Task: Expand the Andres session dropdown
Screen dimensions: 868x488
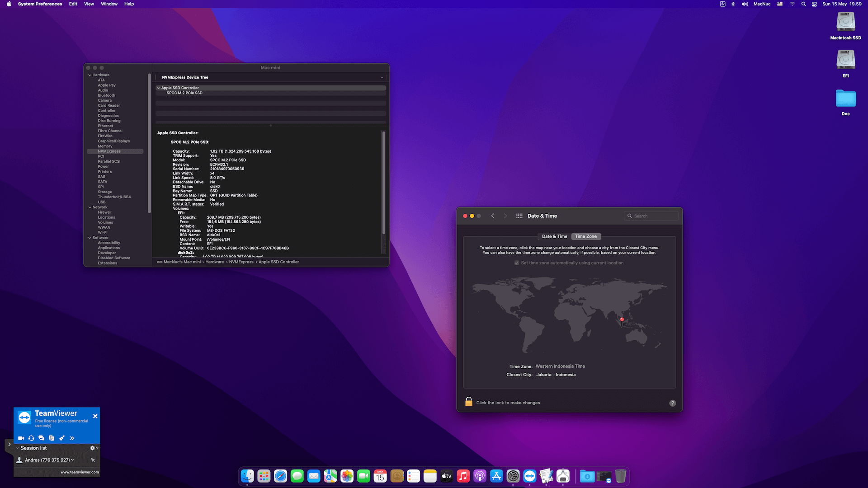Action: pyautogui.click(x=72, y=460)
